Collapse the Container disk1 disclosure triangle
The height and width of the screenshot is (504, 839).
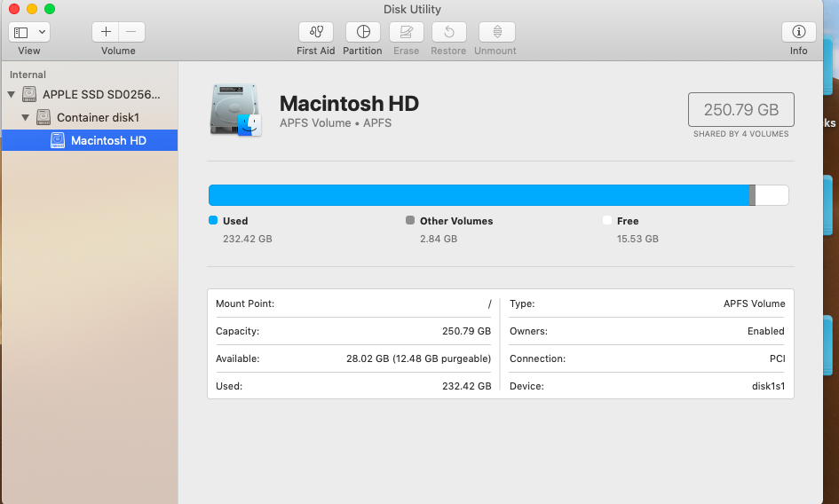pos(25,118)
